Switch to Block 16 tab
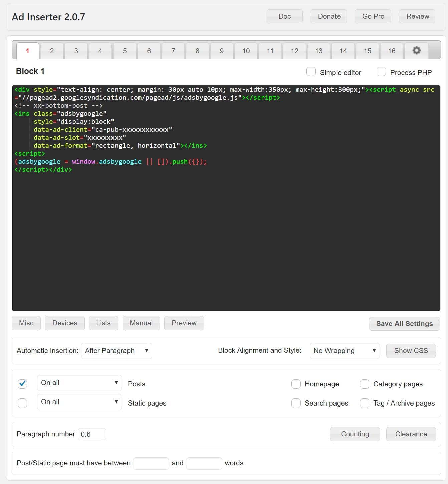This screenshot has height=484, width=448. pyautogui.click(x=391, y=51)
